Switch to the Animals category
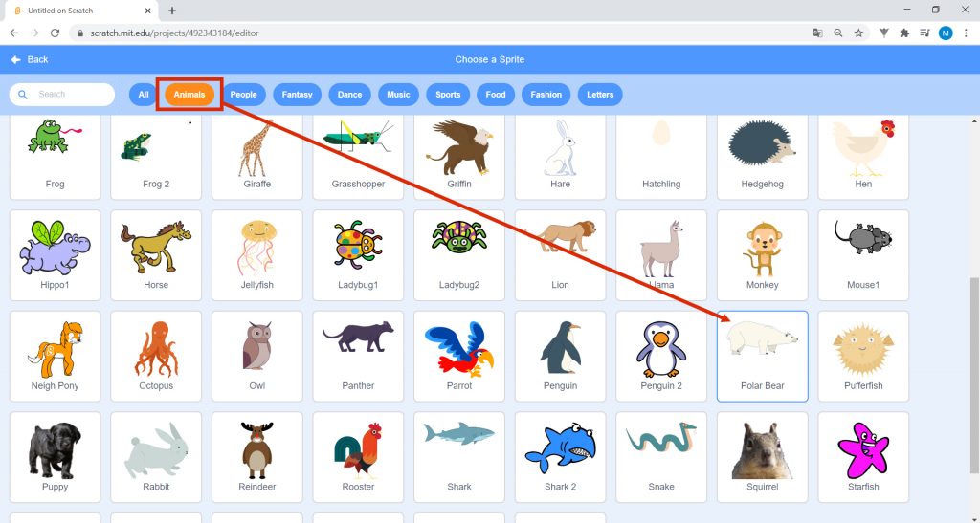The height and width of the screenshot is (523, 980). (189, 95)
